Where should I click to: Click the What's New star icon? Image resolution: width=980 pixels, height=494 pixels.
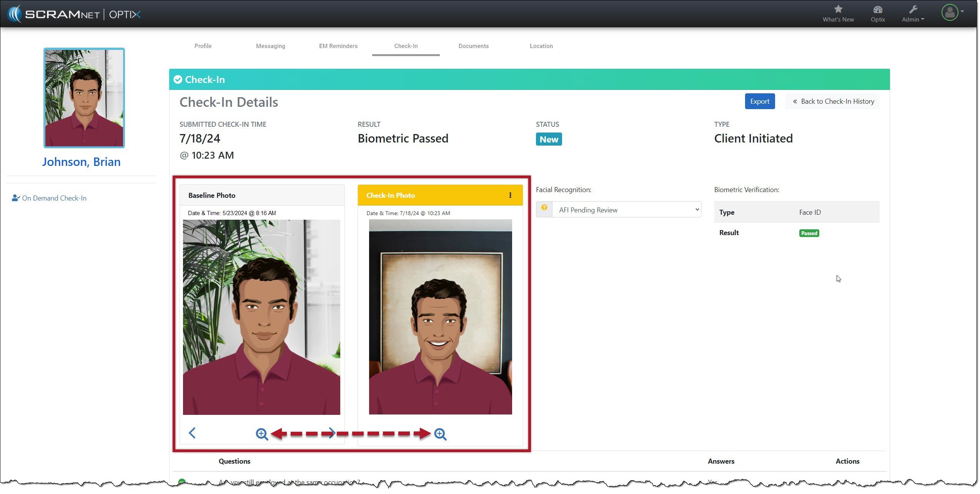838,9
